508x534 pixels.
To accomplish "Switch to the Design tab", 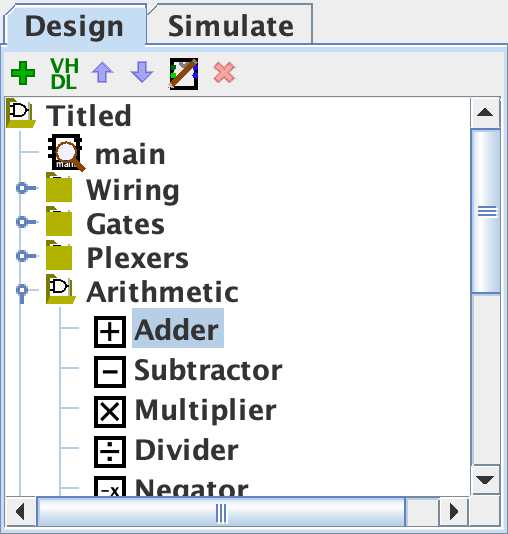I will coord(74,25).
